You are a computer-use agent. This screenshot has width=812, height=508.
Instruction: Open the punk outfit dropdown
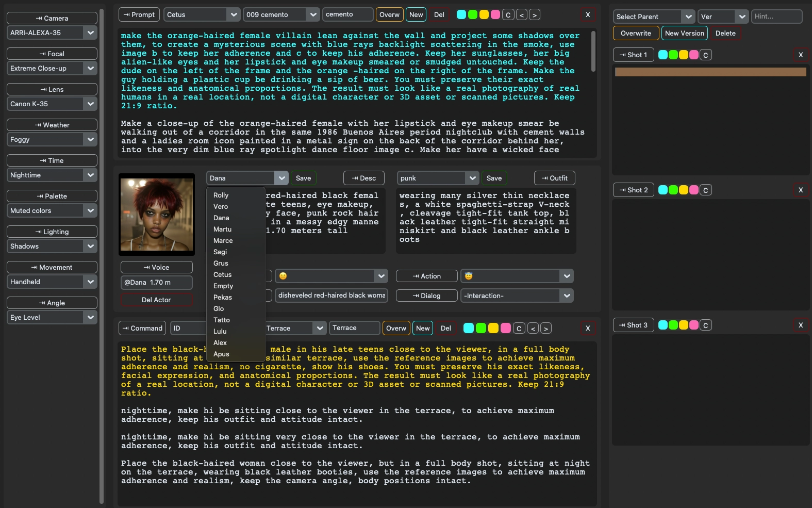438,178
